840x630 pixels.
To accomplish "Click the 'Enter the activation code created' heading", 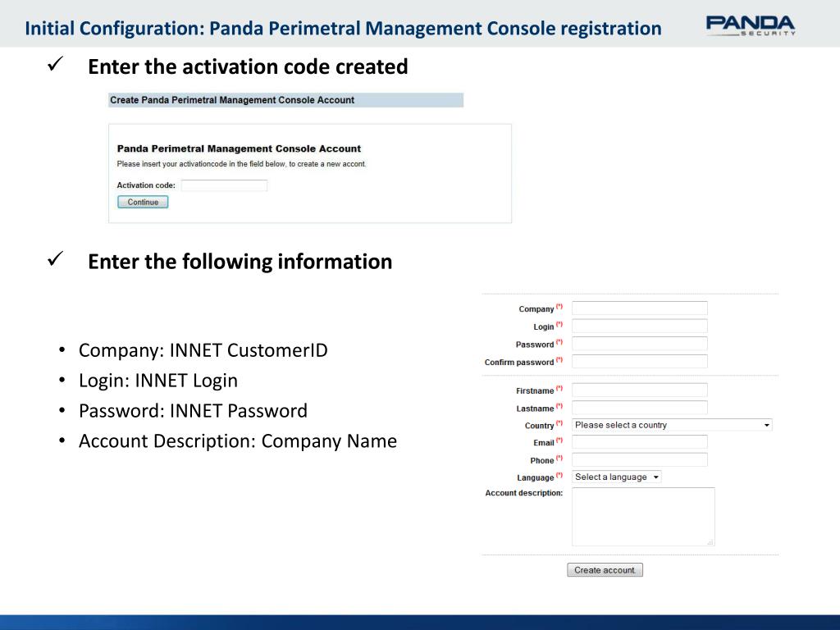I will click(x=248, y=67).
